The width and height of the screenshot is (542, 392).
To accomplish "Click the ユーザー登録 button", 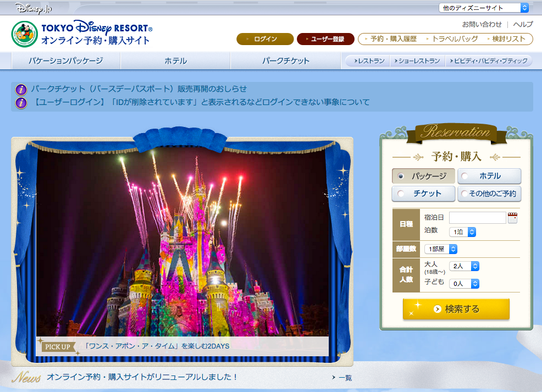I will 325,39.
